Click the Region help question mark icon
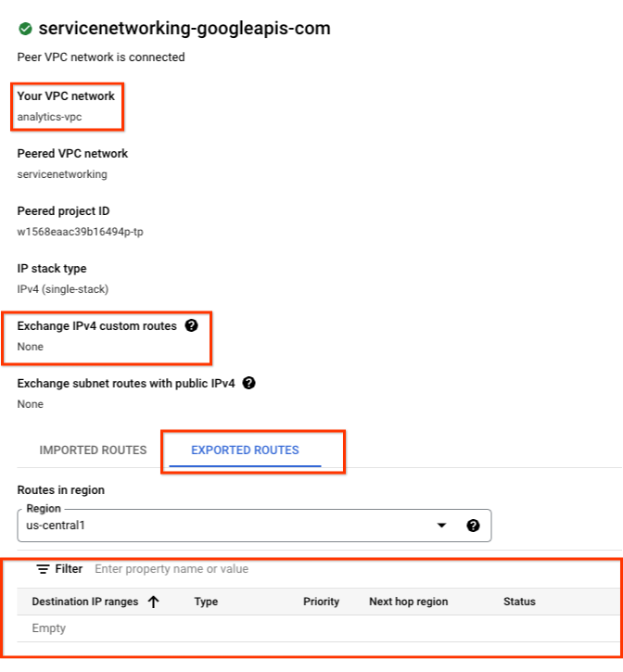 click(473, 526)
